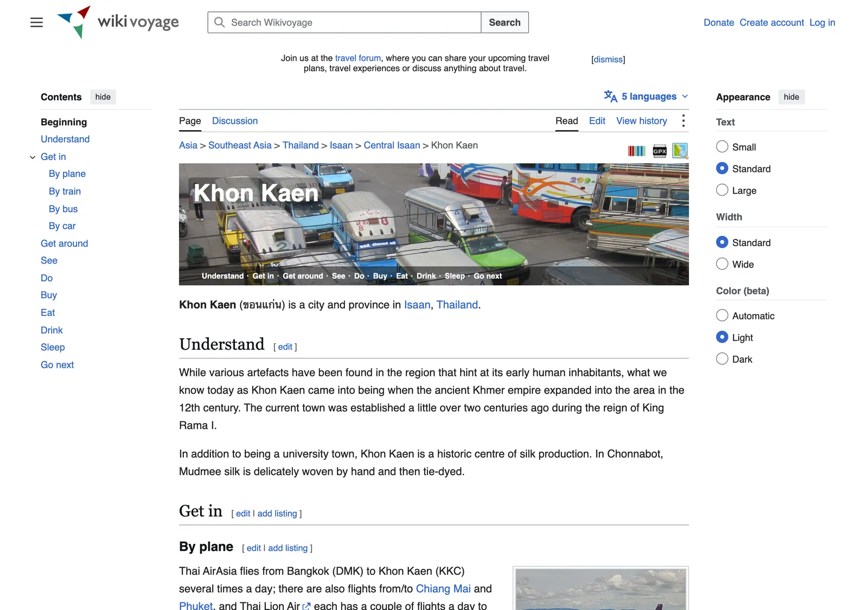Select the Read tab

click(567, 121)
